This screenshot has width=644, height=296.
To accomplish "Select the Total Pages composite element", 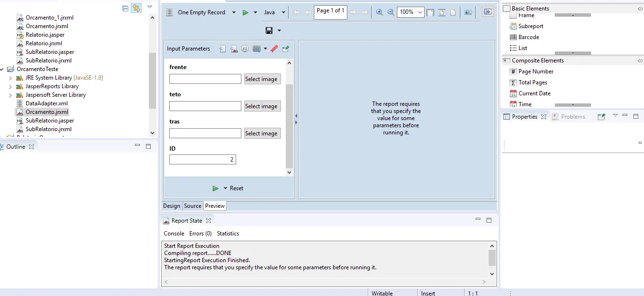I will (529, 82).
